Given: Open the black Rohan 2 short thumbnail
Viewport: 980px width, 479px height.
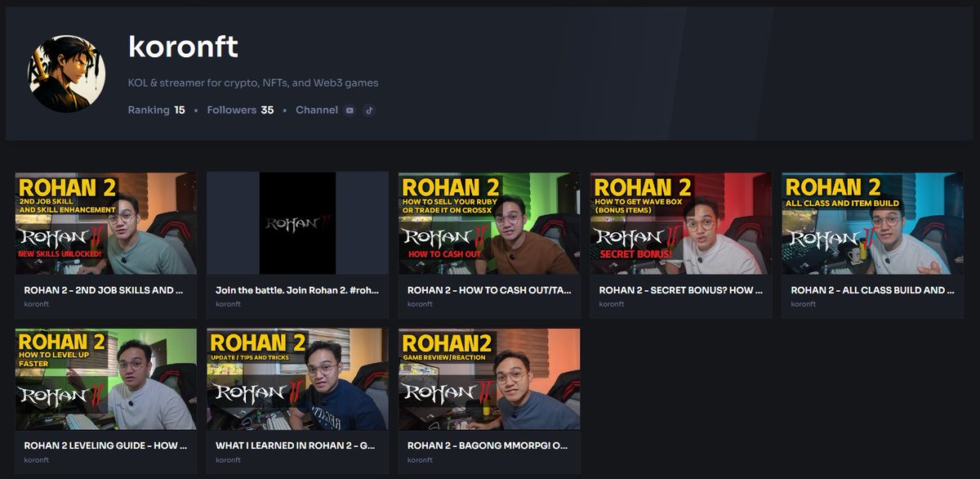Looking at the screenshot, I should click(x=297, y=223).
